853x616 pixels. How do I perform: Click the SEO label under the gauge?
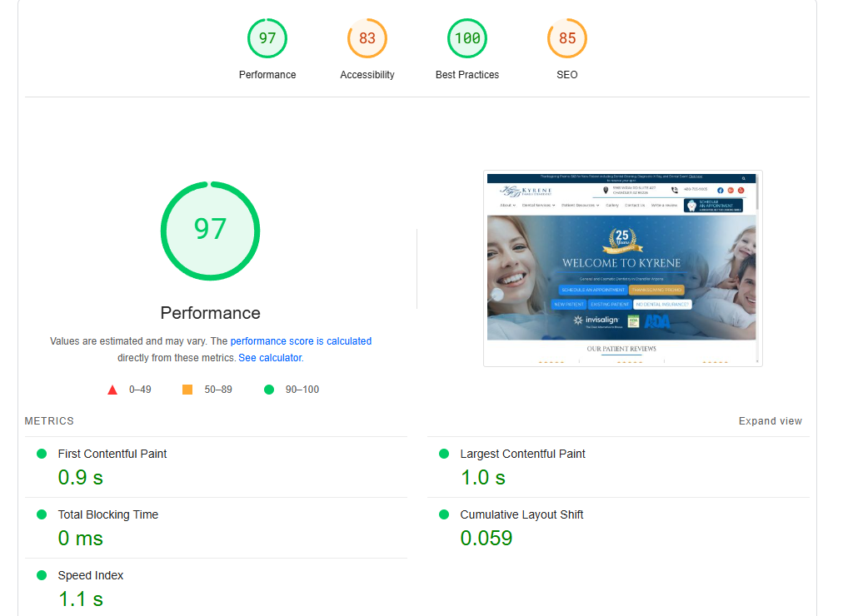(x=566, y=74)
